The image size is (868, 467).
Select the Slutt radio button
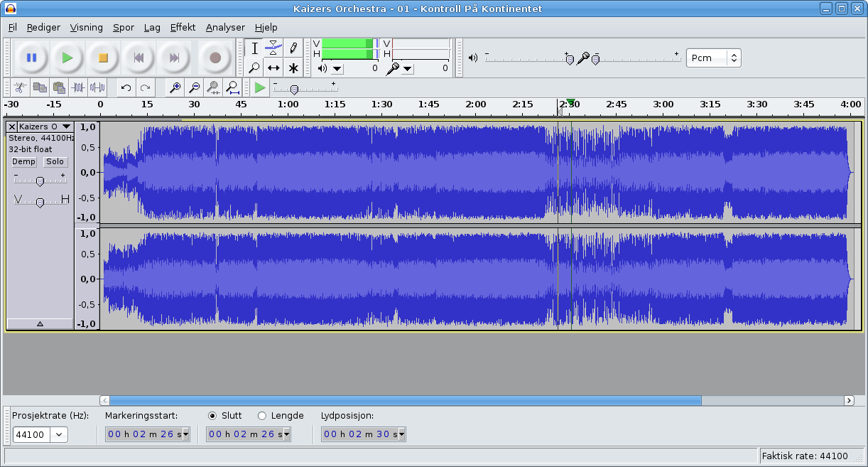point(212,416)
